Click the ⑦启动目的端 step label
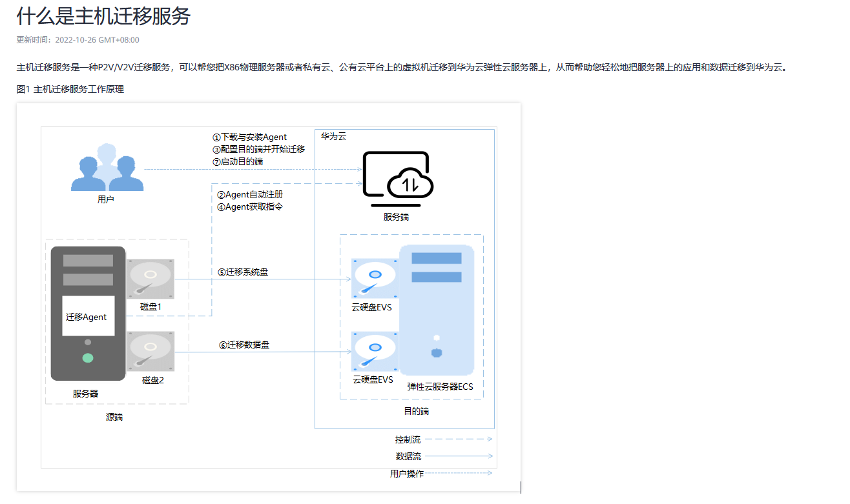The width and height of the screenshot is (850, 504). click(x=238, y=161)
